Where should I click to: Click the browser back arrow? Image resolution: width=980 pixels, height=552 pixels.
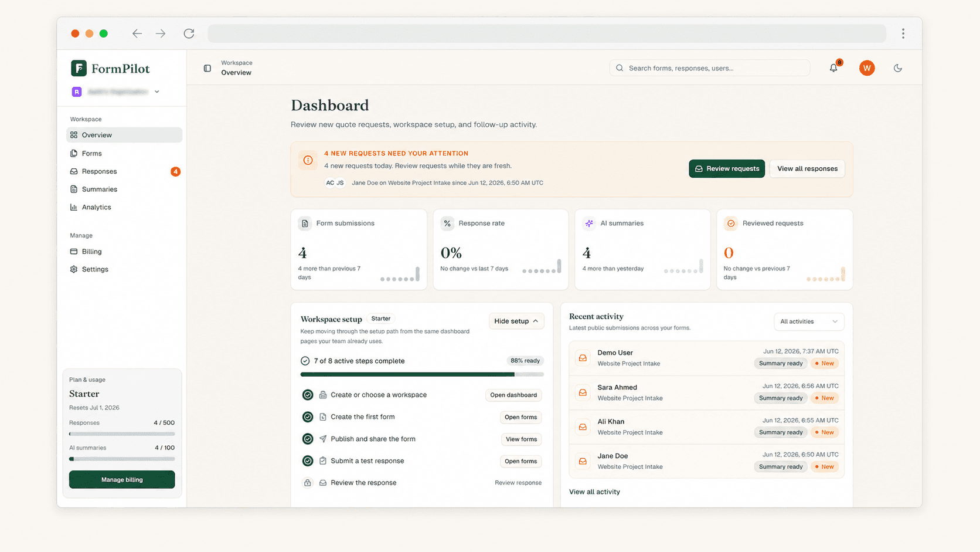pyautogui.click(x=137, y=33)
